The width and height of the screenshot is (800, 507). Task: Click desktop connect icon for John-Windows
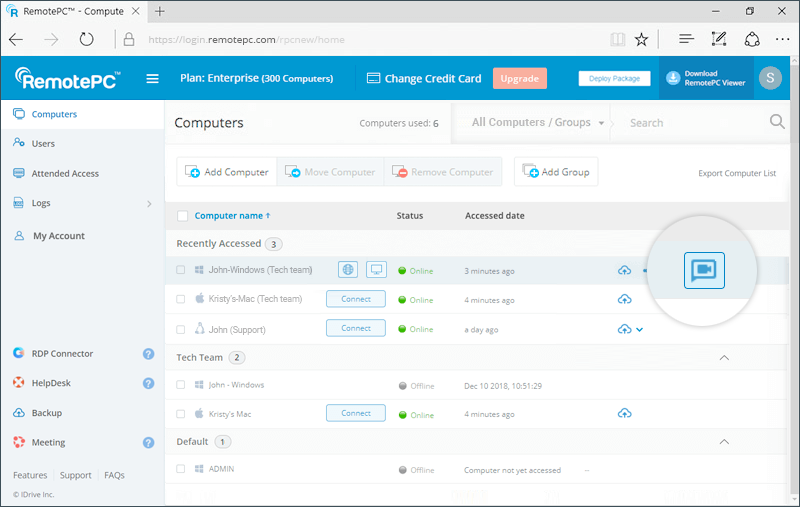coord(376,270)
